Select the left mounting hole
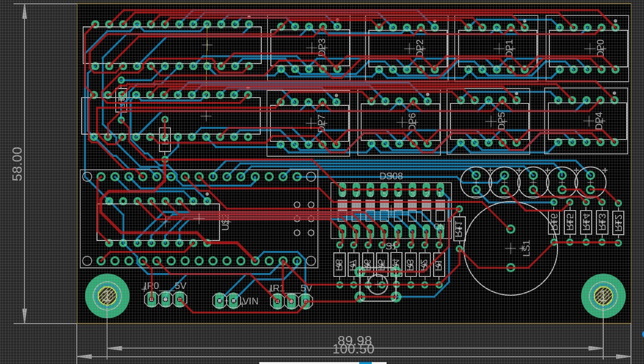 (107, 296)
